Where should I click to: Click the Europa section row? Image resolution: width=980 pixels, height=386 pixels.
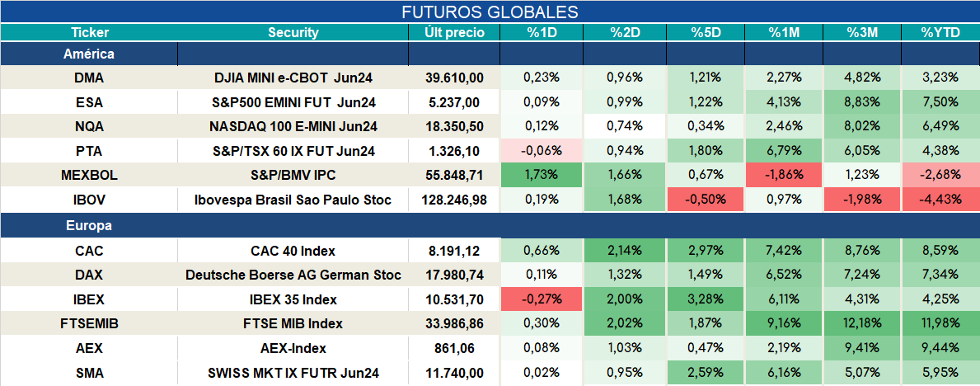pos(490,226)
